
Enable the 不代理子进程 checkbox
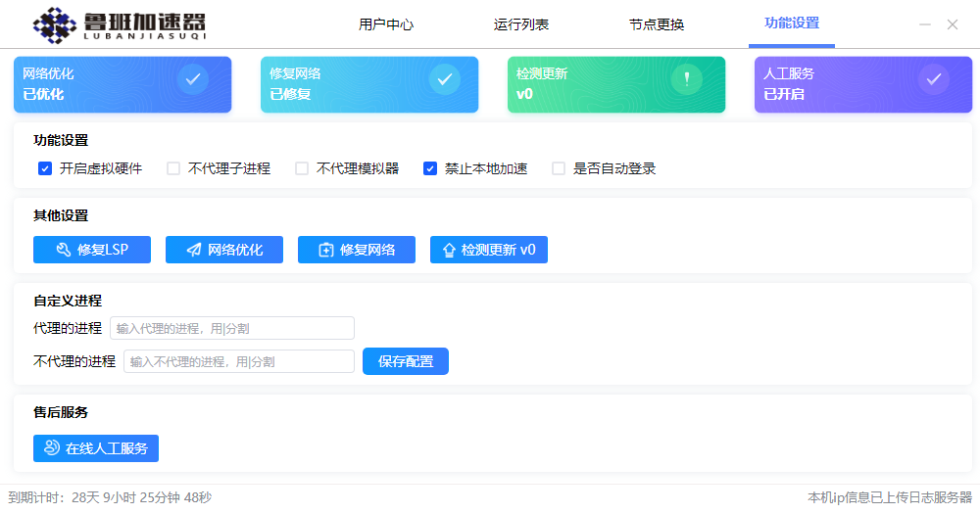click(173, 168)
